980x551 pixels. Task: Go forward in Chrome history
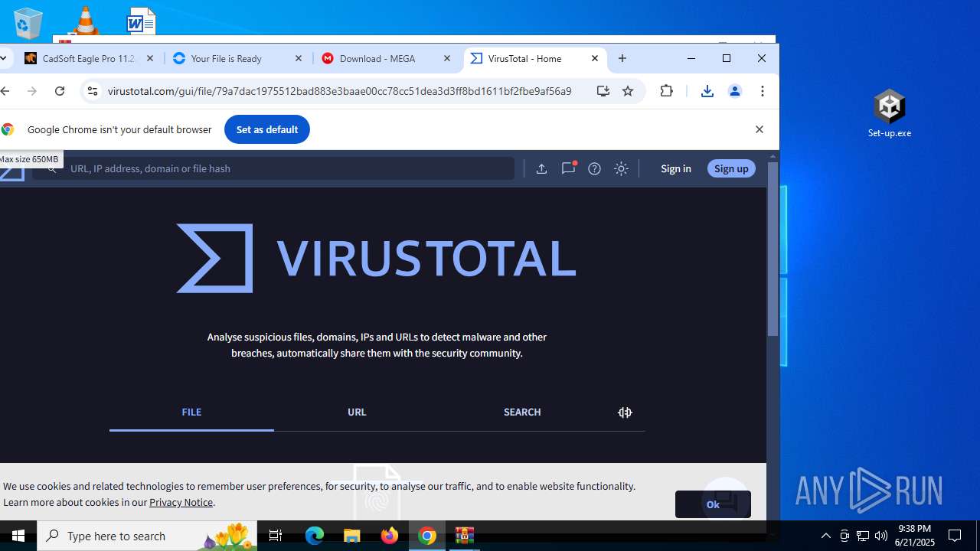32,91
